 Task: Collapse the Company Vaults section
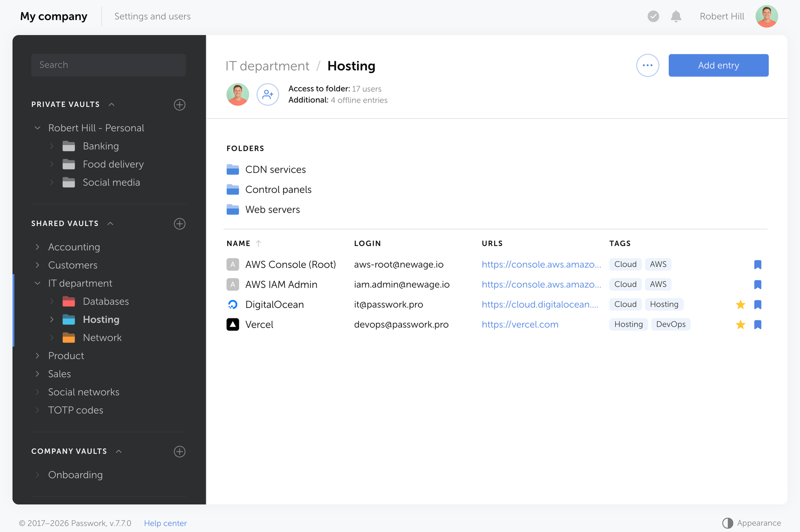(119, 451)
